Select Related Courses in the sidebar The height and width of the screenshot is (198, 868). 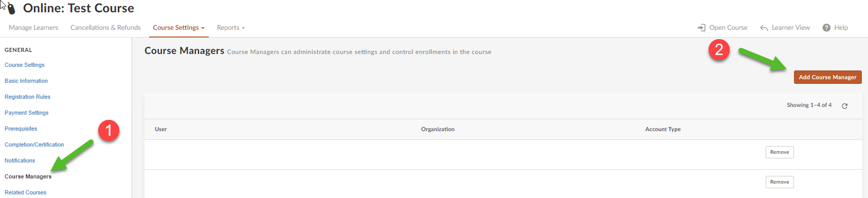25,192
